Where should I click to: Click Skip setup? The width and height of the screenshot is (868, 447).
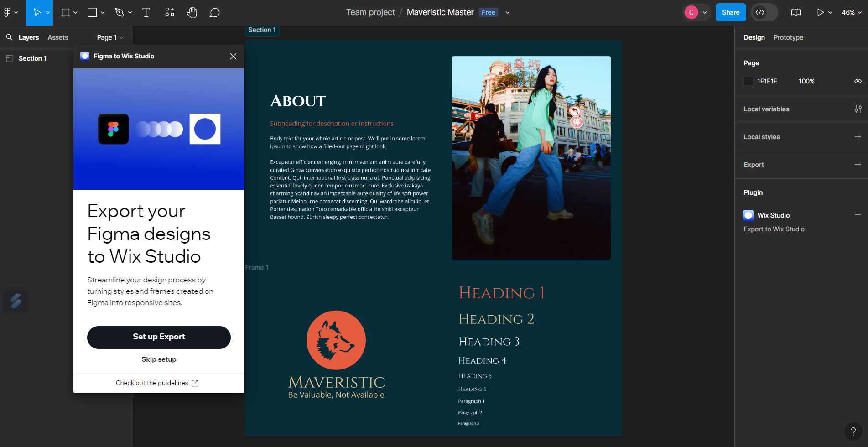coord(159,359)
